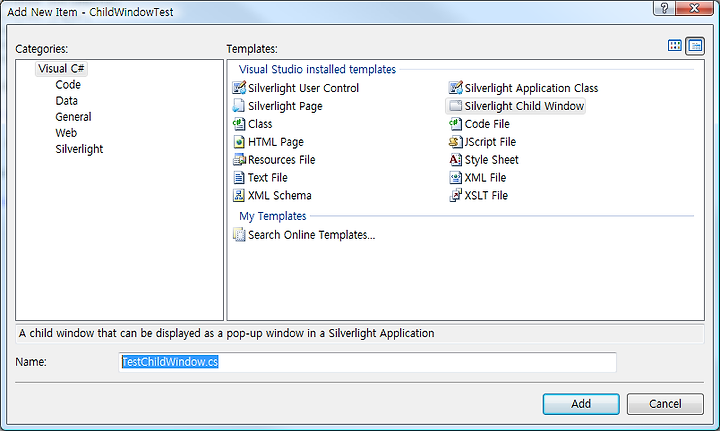Screen dimensions: 720x431
Task: Click the Resources File label
Action: (x=281, y=160)
